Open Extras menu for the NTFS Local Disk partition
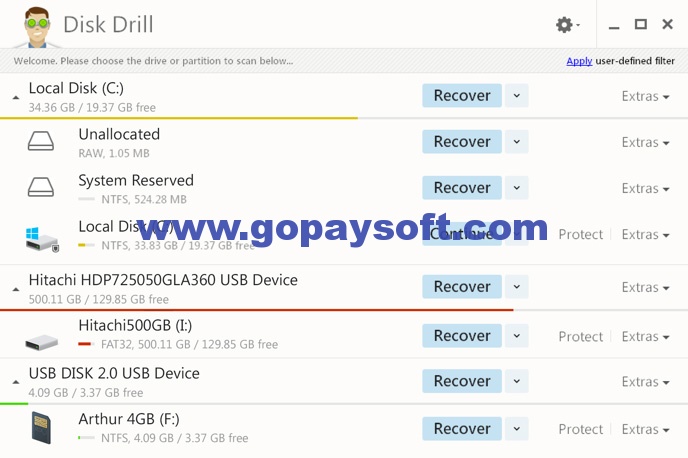688x458 pixels. click(x=645, y=235)
